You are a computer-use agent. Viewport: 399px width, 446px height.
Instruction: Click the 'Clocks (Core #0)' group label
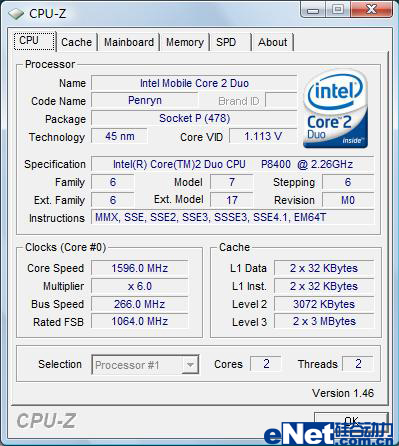click(66, 247)
